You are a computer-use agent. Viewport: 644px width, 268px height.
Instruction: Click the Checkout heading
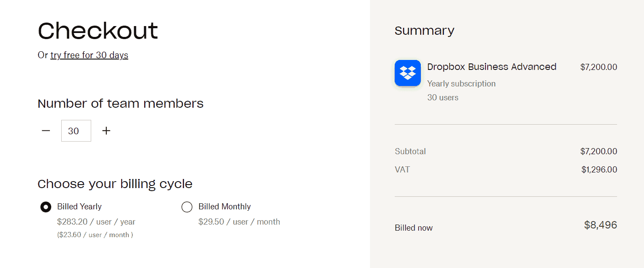pos(97,30)
